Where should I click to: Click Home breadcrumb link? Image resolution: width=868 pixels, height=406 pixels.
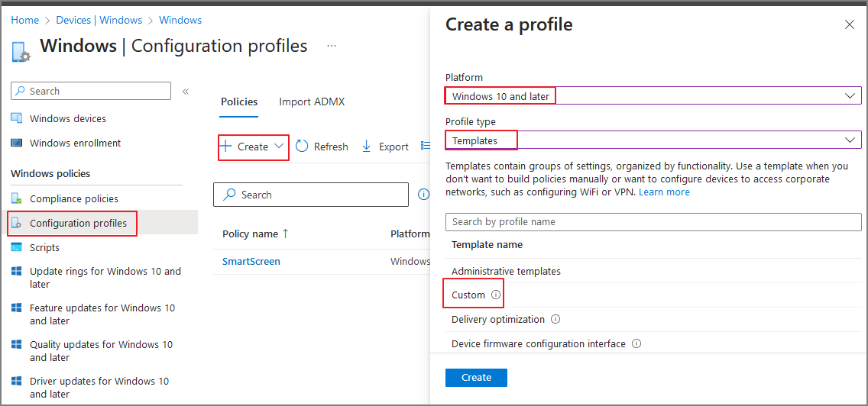[x=25, y=20]
